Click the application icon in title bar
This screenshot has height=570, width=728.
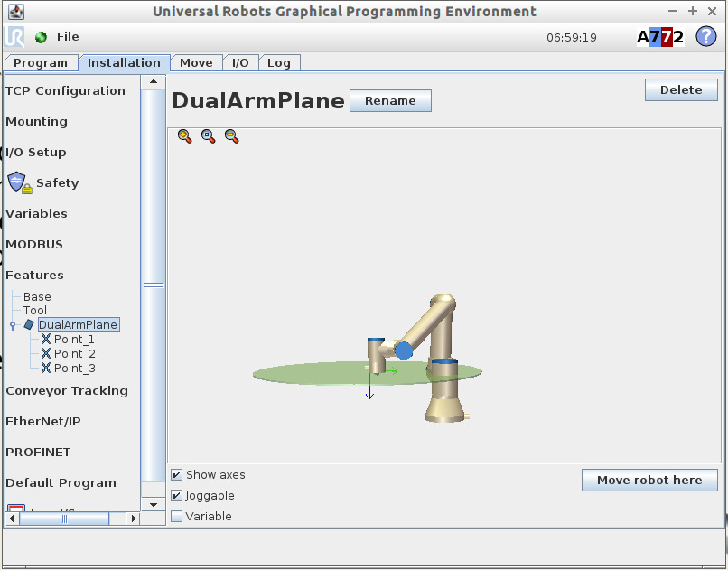coord(16,11)
